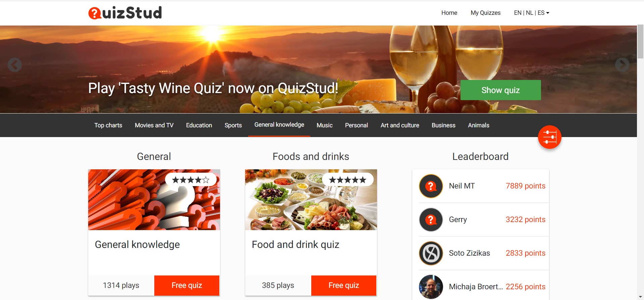This screenshot has width=644, height=300.
Task: Click the QuizStud logo
Action: point(125,13)
